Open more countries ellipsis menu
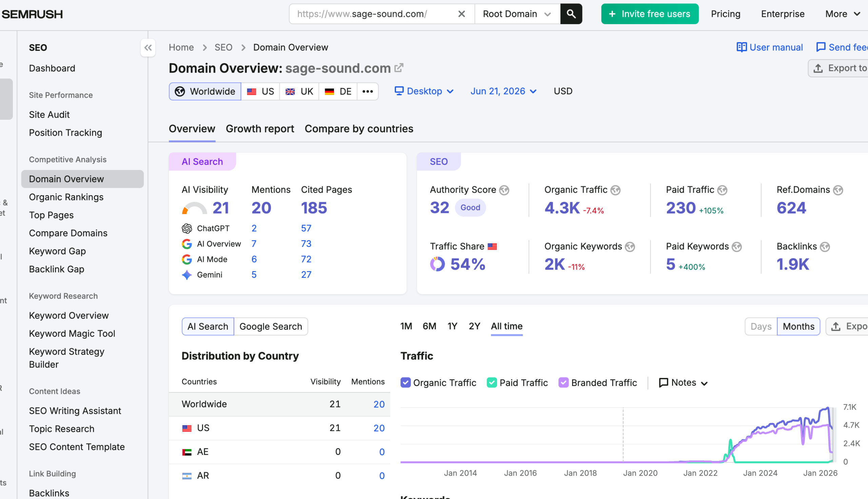The width and height of the screenshot is (868, 499). pyautogui.click(x=368, y=92)
